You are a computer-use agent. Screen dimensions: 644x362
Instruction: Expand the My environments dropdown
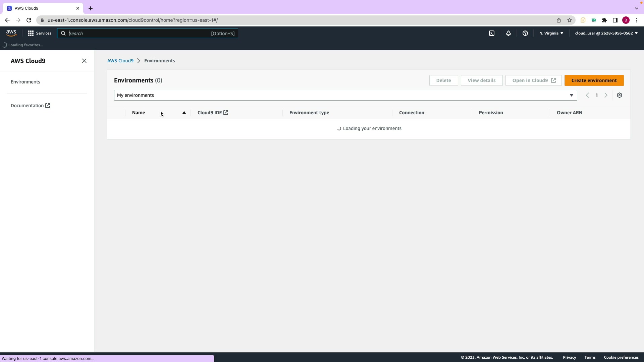click(345, 95)
